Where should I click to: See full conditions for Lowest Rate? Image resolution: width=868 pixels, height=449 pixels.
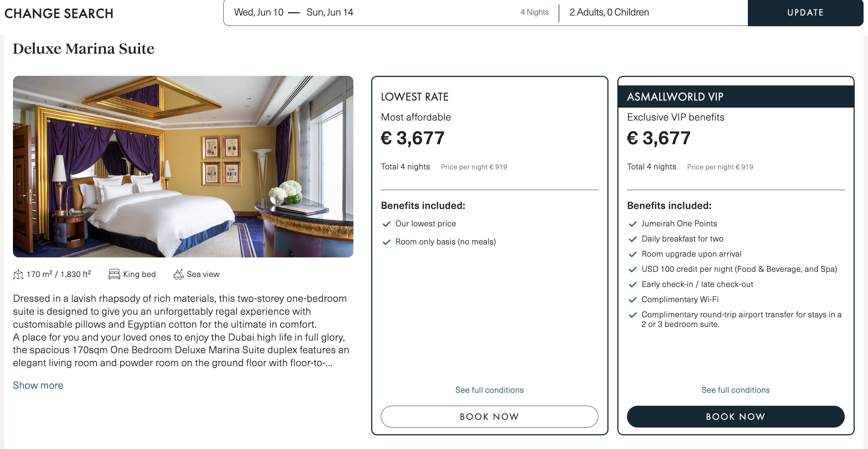click(489, 390)
